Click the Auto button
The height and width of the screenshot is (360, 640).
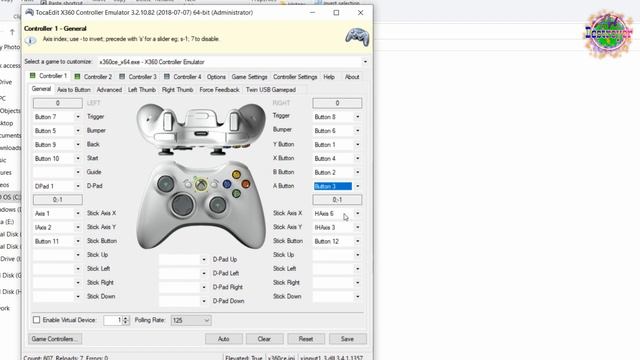click(224, 339)
